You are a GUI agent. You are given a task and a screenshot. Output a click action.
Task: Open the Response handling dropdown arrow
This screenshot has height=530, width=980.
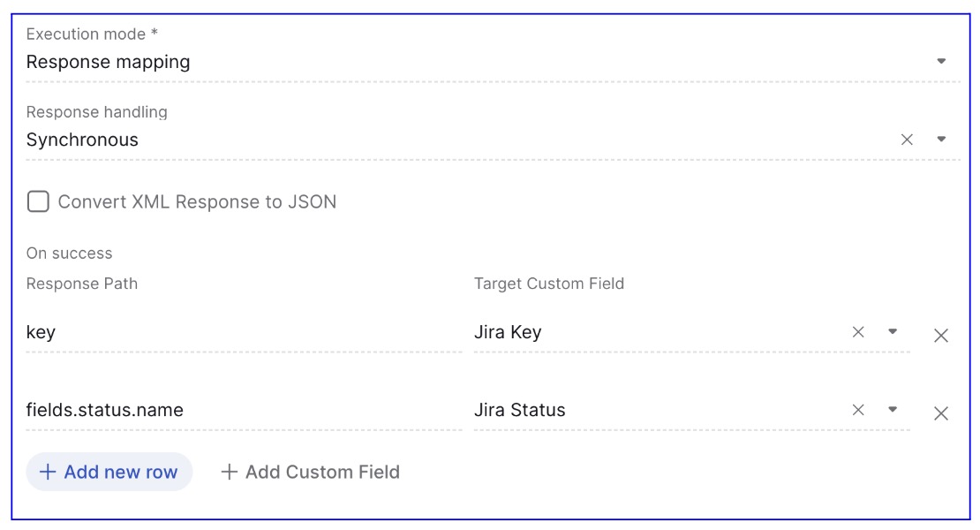[x=941, y=140]
